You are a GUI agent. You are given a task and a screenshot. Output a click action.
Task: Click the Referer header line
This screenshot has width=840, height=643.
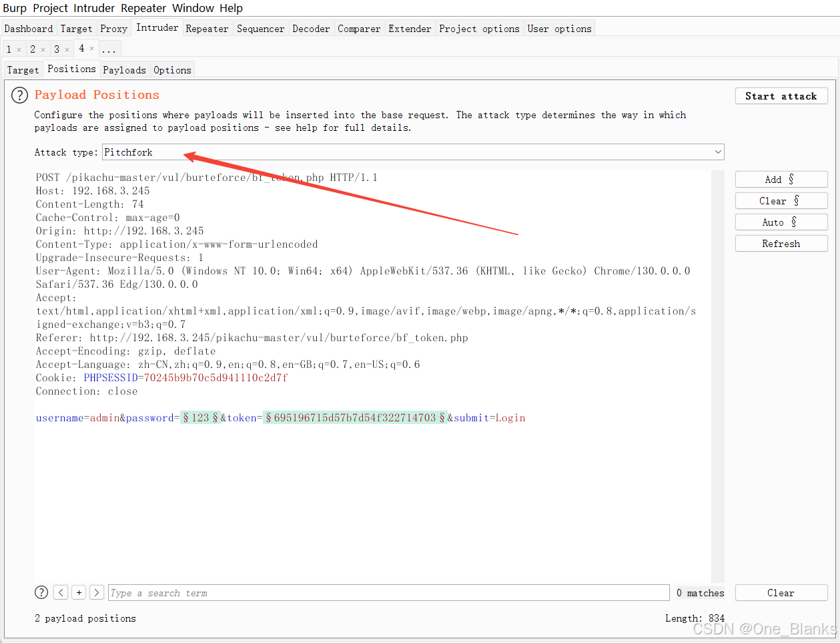(x=252, y=337)
